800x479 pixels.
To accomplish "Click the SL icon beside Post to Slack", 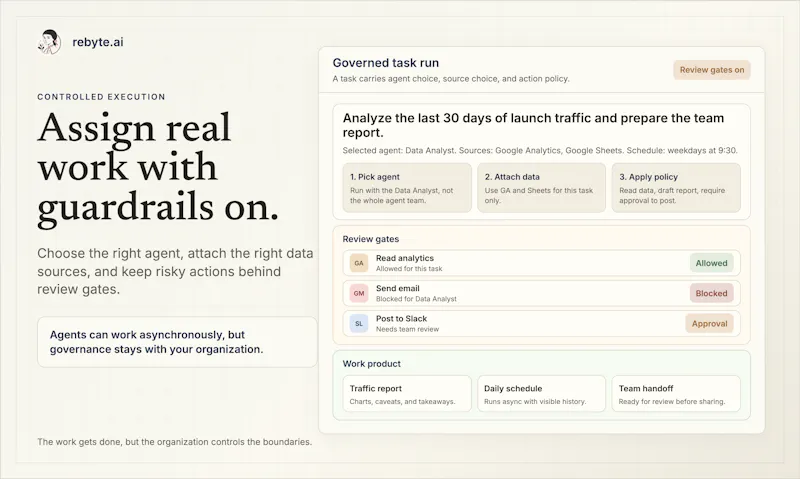I will coord(359,323).
